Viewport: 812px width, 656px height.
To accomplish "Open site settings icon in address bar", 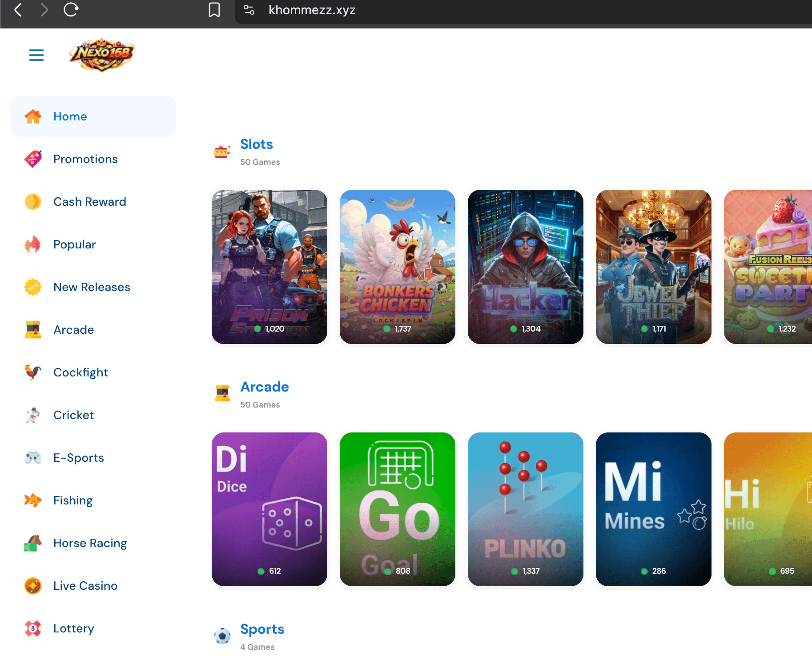I will click(249, 10).
